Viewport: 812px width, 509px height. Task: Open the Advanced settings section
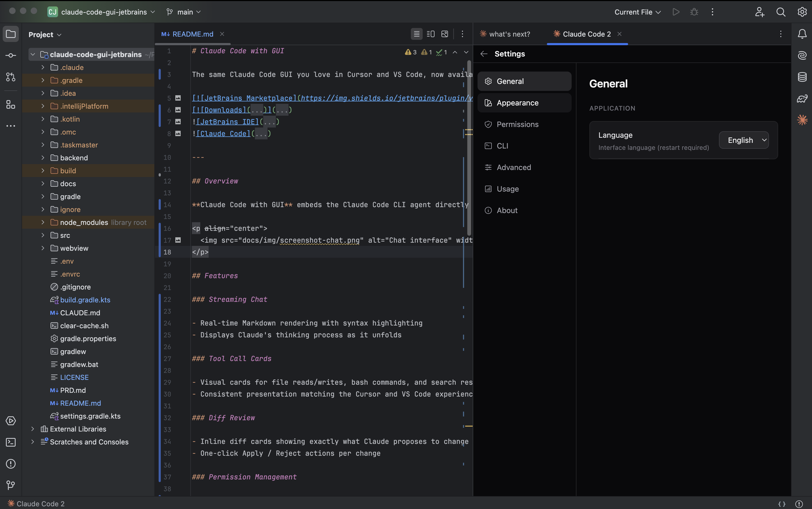(x=524, y=167)
